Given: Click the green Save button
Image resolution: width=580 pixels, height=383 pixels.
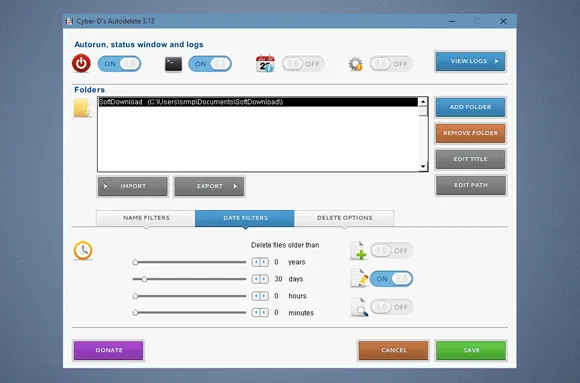Looking at the screenshot, I should [x=471, y=350].
